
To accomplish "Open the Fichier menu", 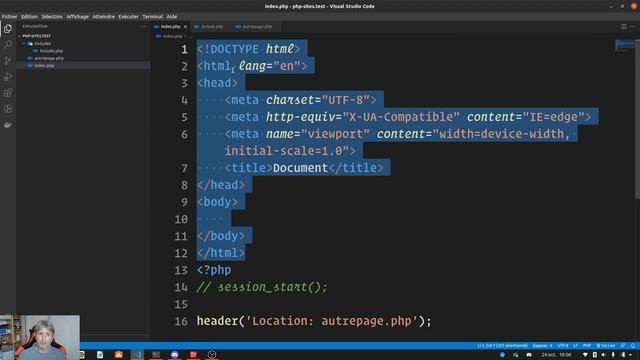I will [x=9, y=17].
